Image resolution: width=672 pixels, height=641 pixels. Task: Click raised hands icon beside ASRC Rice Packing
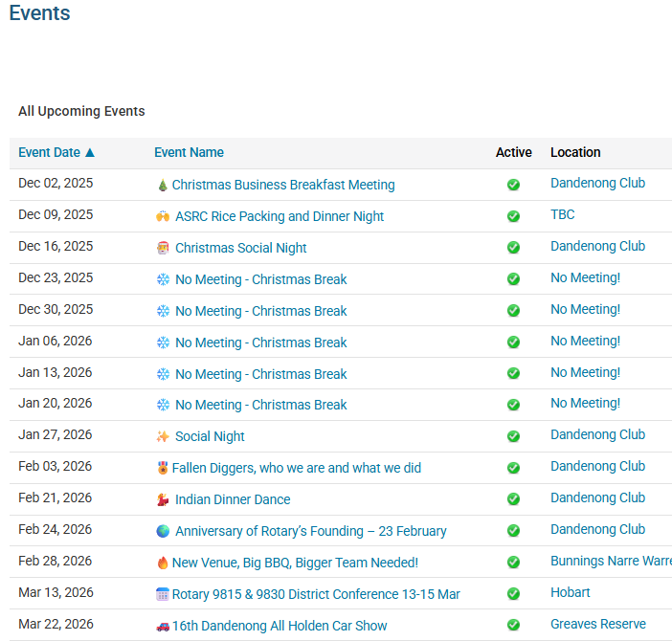click(163, 216)
